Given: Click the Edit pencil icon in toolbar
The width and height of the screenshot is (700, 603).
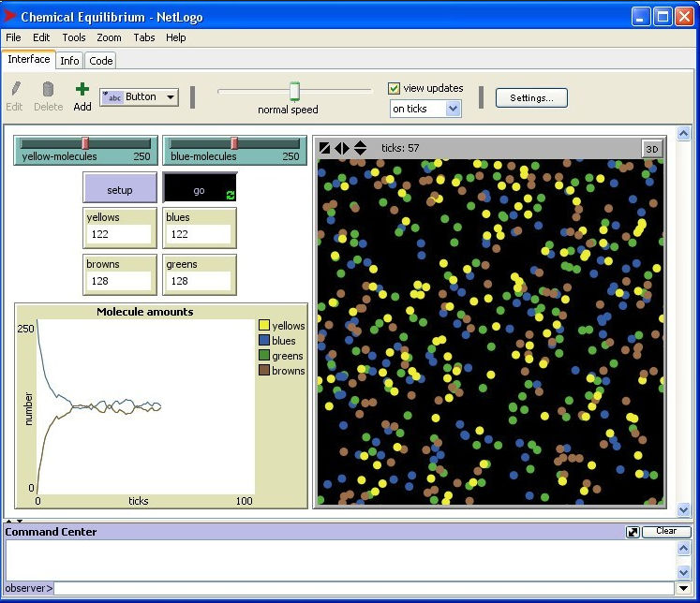Looking at the screenshot, I should pyautogui.click(x=16, y=88).
